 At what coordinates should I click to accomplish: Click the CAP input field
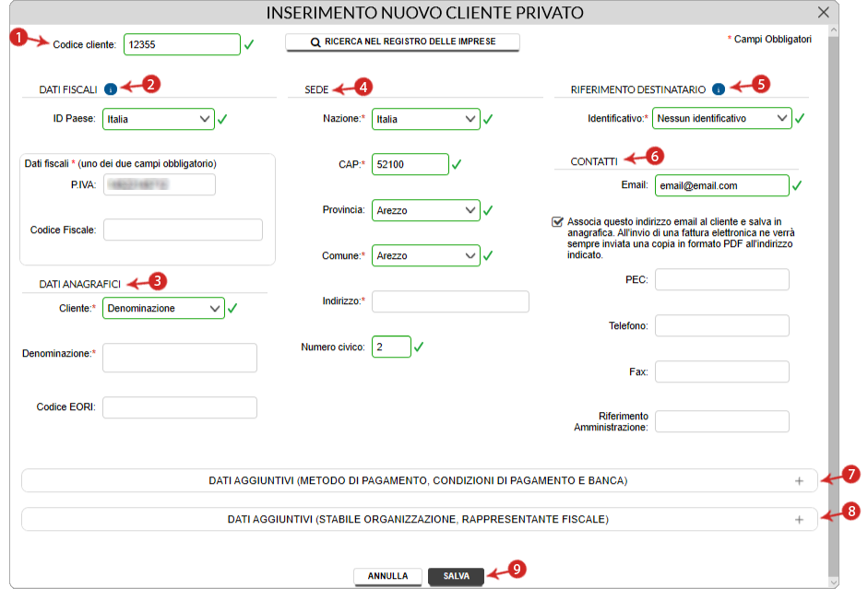tap(410, 164)
